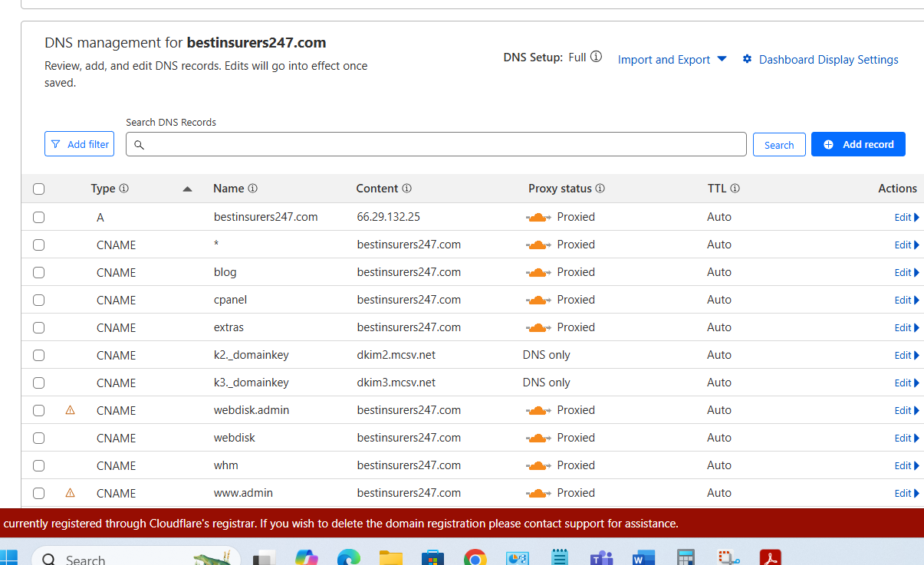924x565 pixels.
Task: Open Dashboard Display Settings link
Action: (828, 60)
